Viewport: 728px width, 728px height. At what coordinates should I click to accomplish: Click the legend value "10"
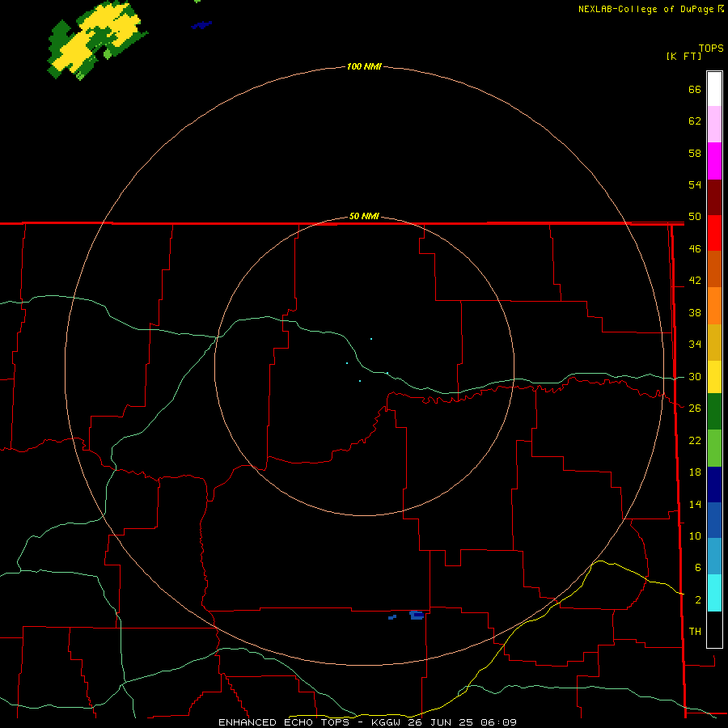pyautogui.click(x=695, y=535)
